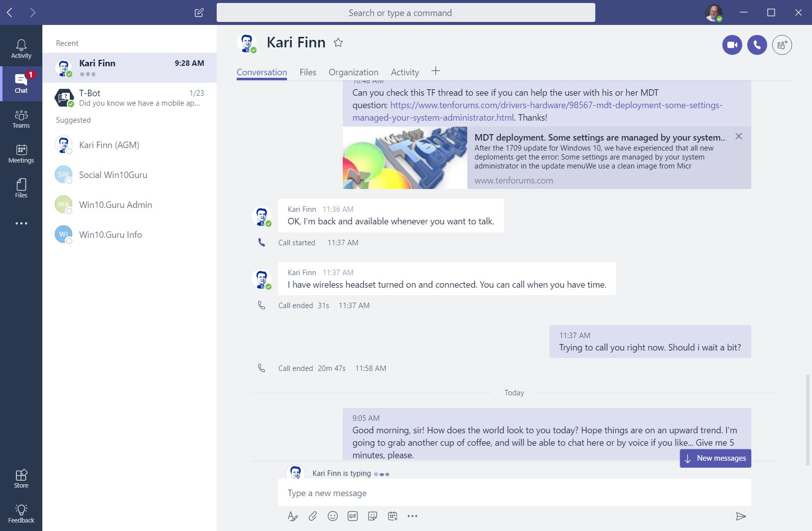Click the add people to chat icon

pyautogui.click(x=782, y=45)
